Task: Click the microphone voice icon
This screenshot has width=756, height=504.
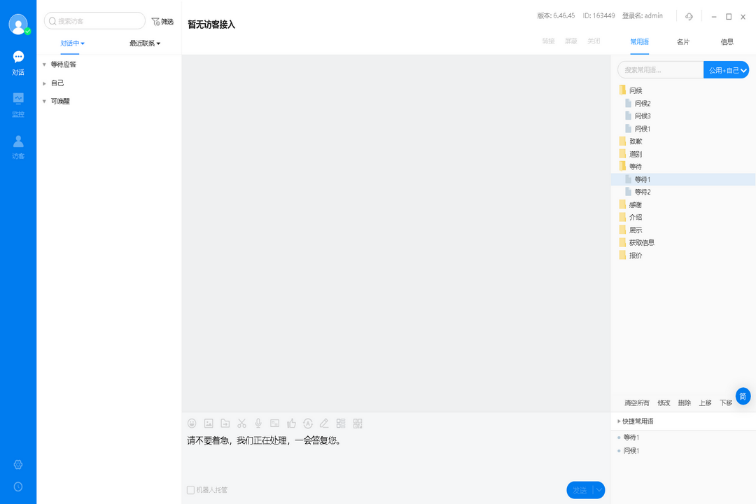Action: 258,424
